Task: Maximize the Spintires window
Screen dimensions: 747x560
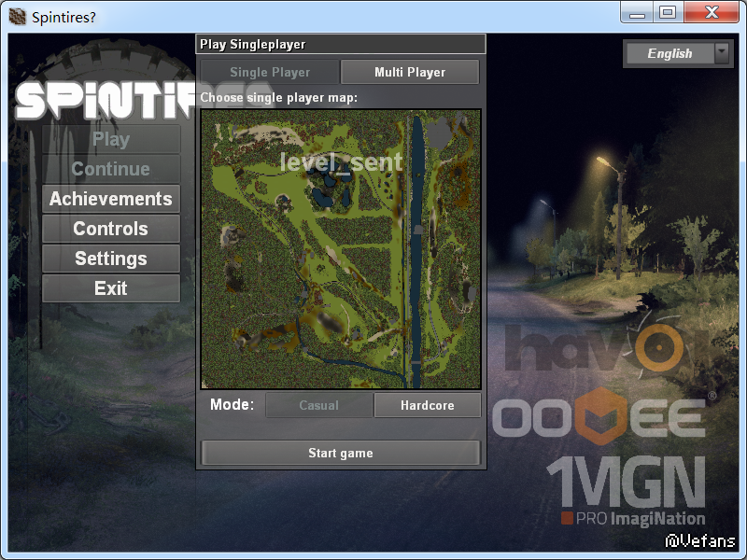Action: (668, 12)
